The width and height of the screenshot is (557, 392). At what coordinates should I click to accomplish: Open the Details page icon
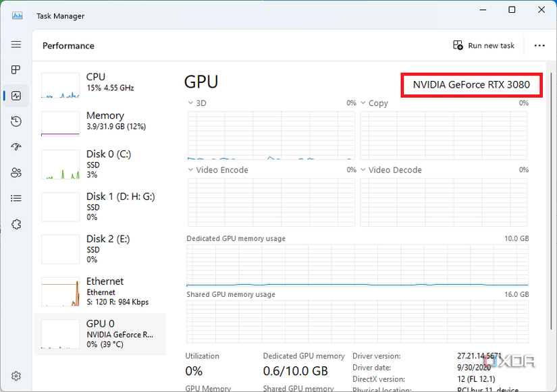[x=16, y=198]
